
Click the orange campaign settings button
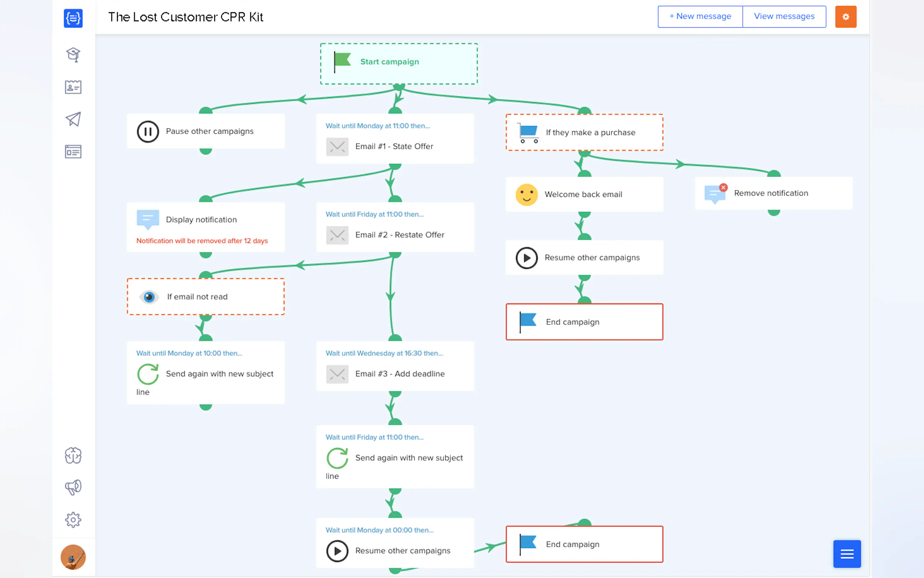click(x=845, y=17)
